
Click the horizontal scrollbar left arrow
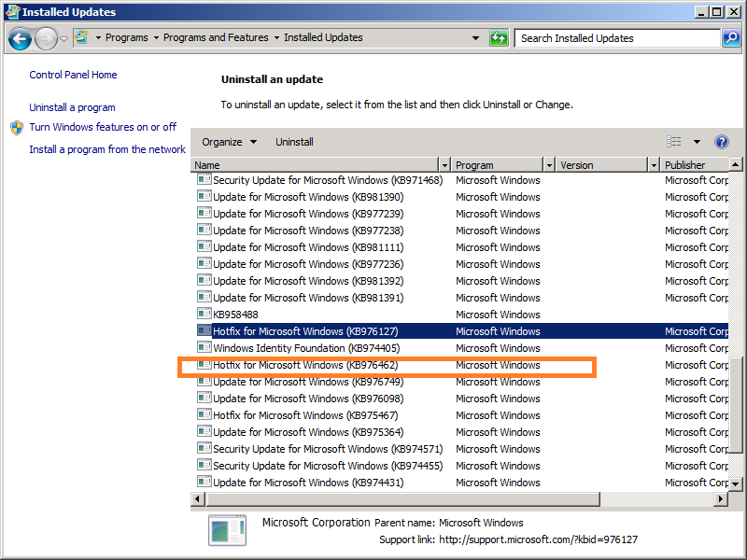tap(198, 499)
